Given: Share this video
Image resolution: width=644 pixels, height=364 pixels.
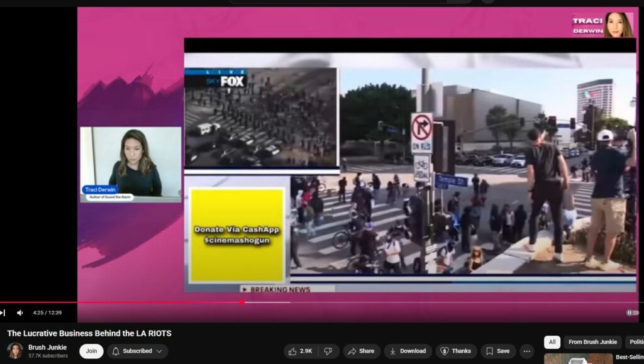Looking at the screenshot, I should click(x=361, y=351).
